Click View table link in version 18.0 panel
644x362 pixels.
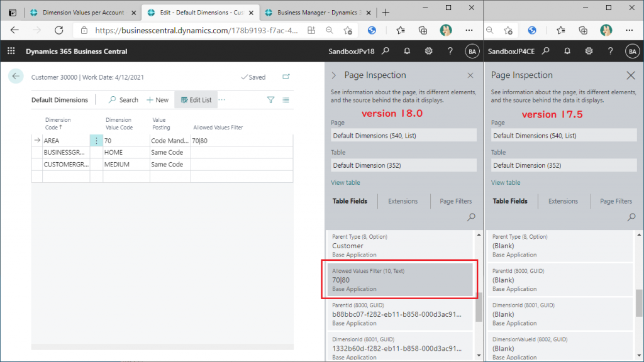point(345,182)
